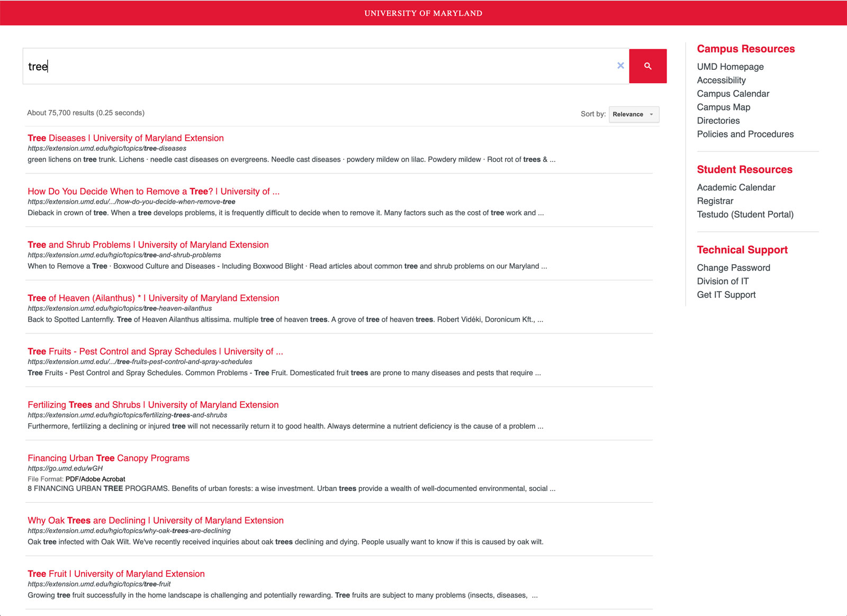
Task: Open 'Why Oak Trees are Declining' result
Action: (x=156, y=521)
